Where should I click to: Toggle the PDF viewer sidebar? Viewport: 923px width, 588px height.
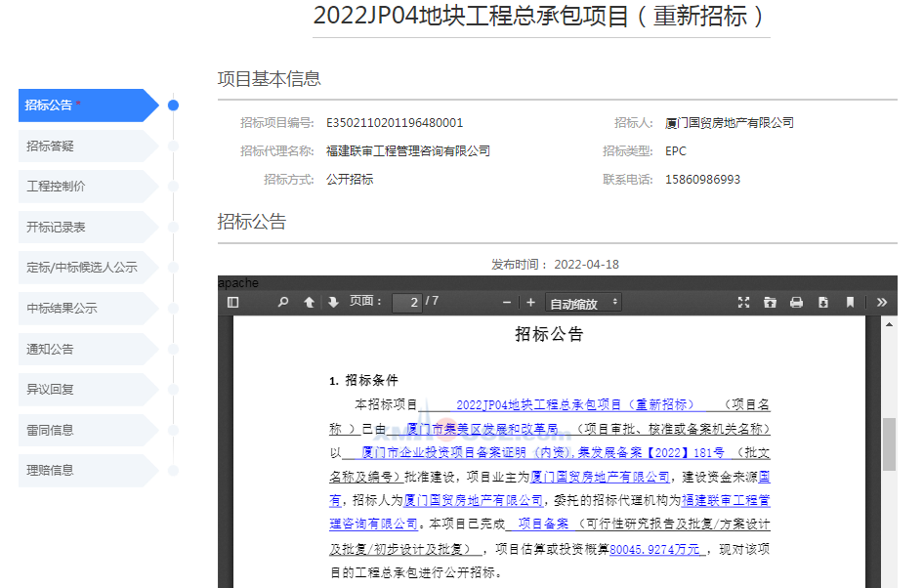coord(232,303)
